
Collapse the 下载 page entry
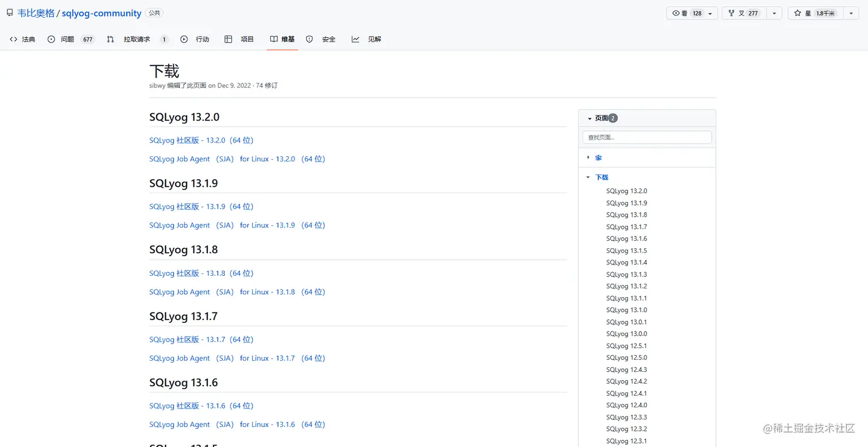pos(588,178)
